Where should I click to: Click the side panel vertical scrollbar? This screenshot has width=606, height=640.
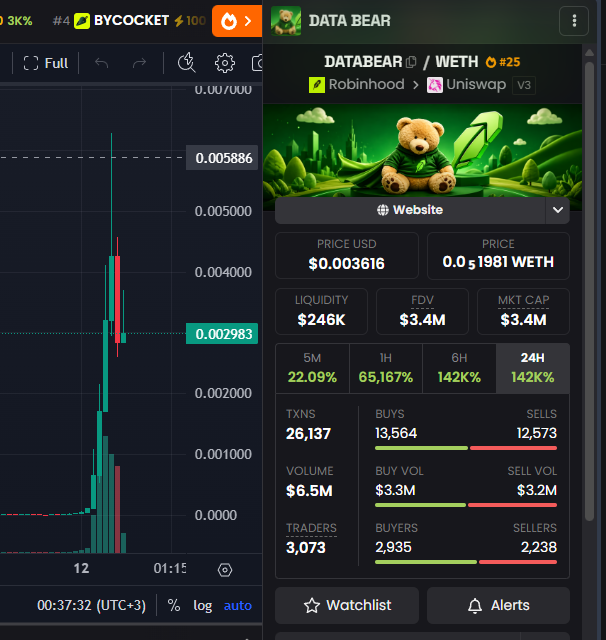click(589, 291)
